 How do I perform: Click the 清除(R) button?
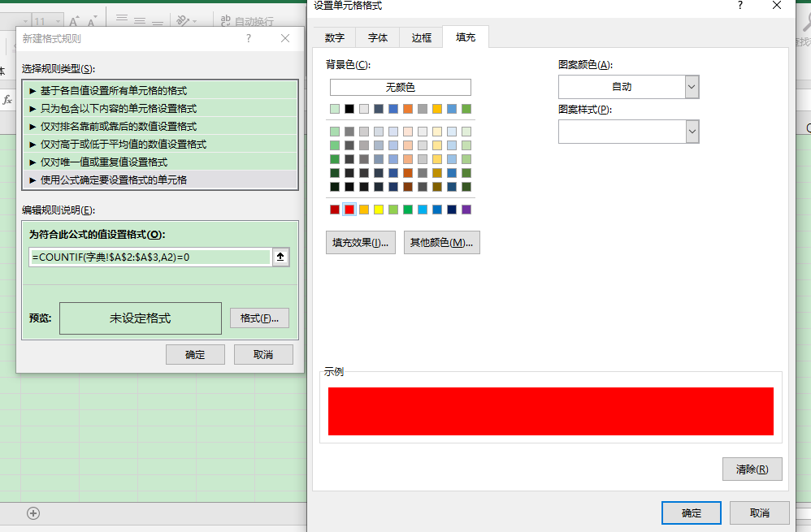pos(752,469)
